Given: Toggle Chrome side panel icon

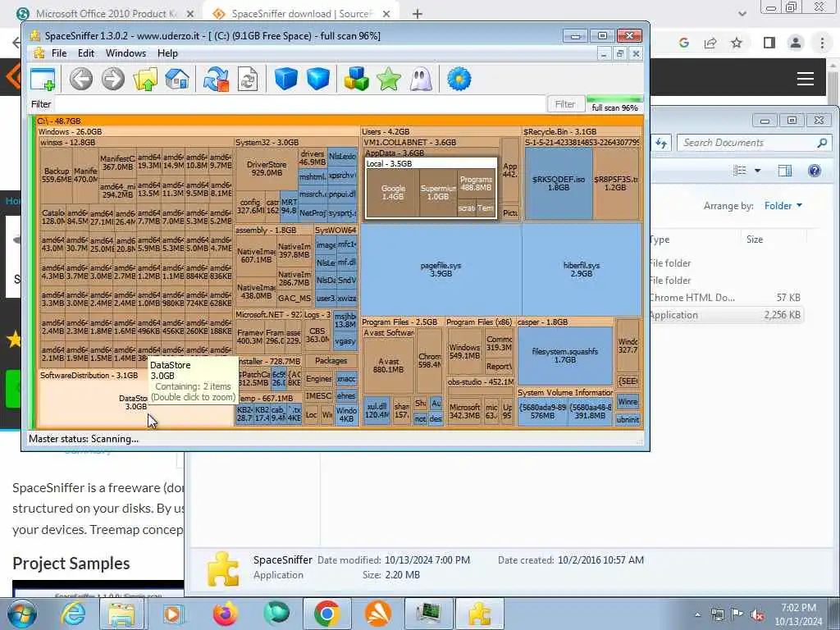Looking at the screenshot, I should [x=769, y=43].
